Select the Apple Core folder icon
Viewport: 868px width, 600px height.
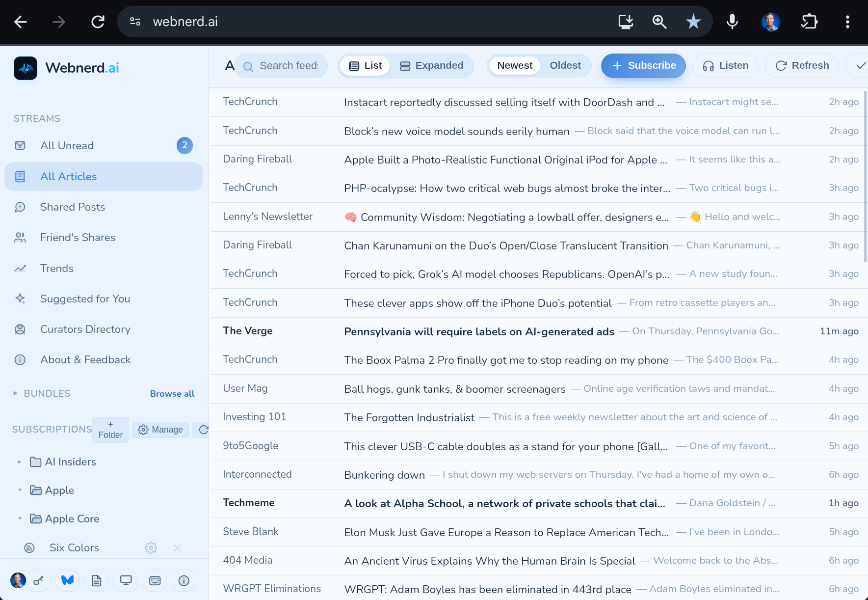(35, 518)
